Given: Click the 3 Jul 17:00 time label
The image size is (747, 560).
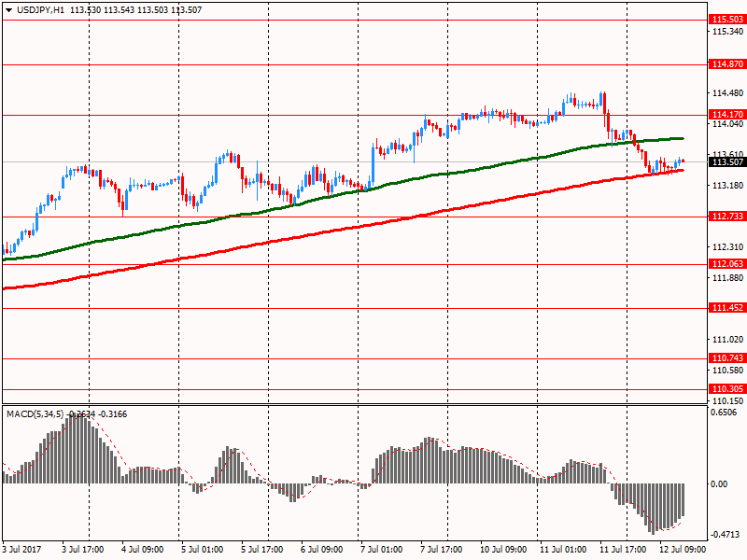Looking at the screenshot, I should 83,550.
